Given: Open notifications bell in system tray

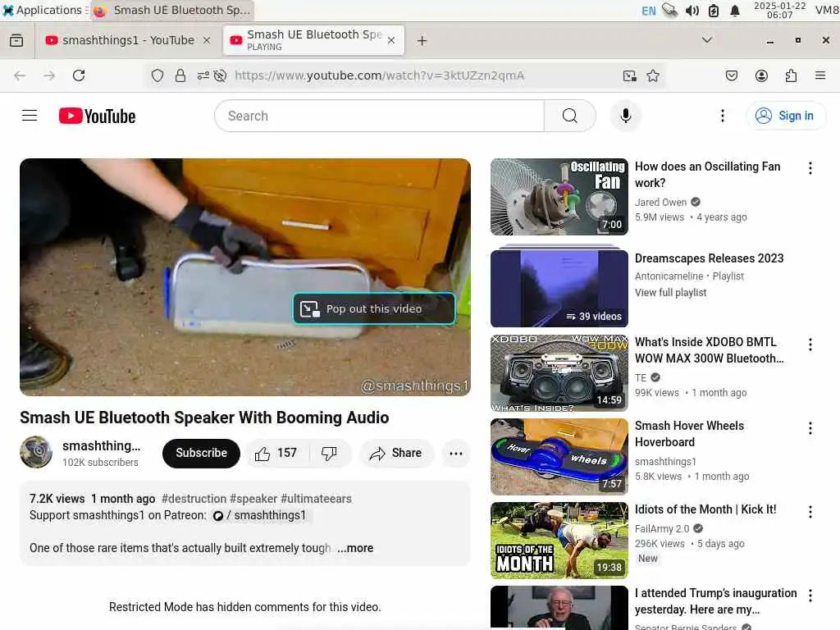Looking at the screenshot, I should tap(735, 11).
